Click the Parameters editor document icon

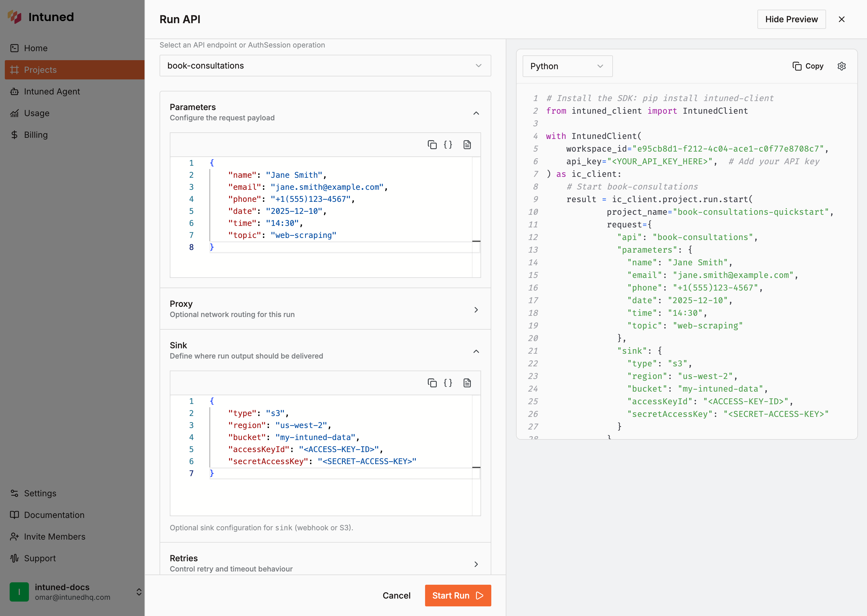(467, 144)
